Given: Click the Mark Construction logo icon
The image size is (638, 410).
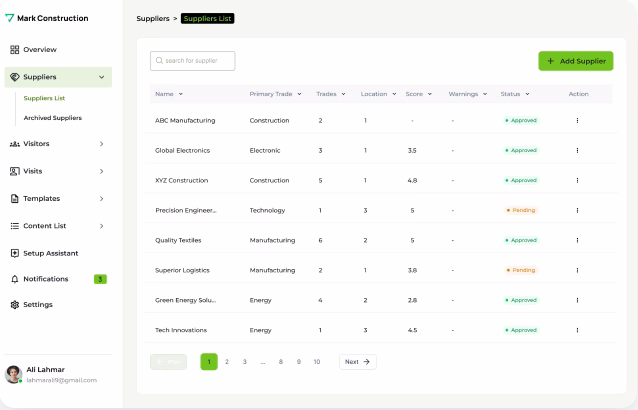Looking at the screenshot, I should point(10,18).
